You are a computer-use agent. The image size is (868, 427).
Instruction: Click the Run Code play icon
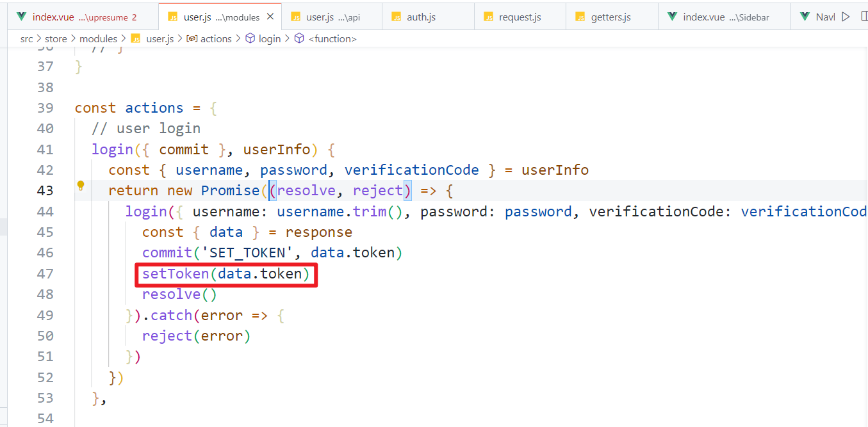846,17
